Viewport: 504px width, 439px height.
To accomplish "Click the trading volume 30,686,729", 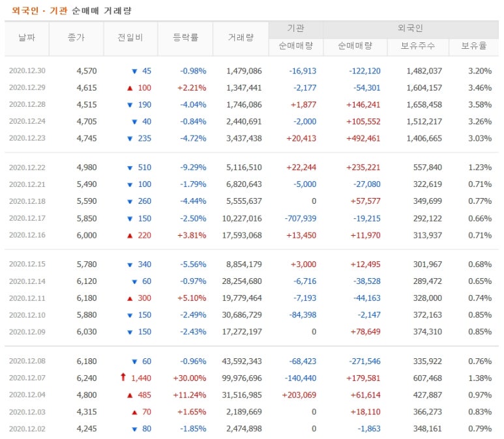I will (x=242, y=315).
